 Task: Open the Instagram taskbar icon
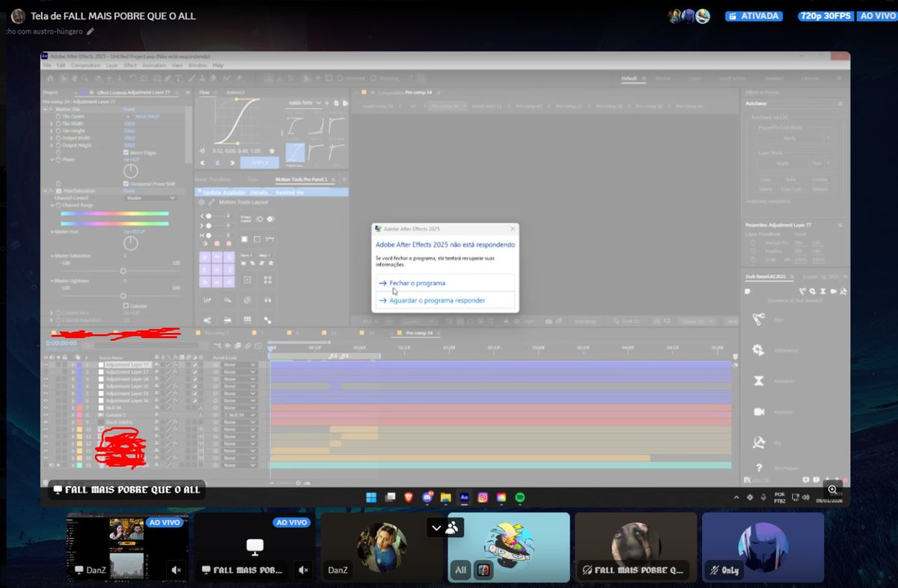pos(483,497)
